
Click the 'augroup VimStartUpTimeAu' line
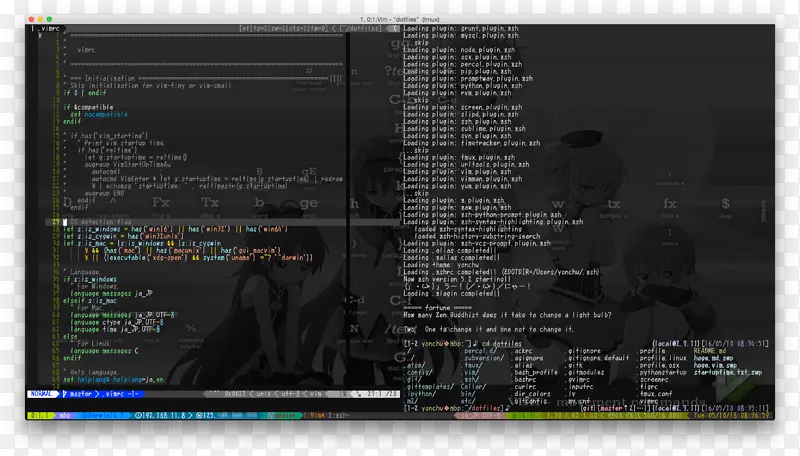coord(128,165)
